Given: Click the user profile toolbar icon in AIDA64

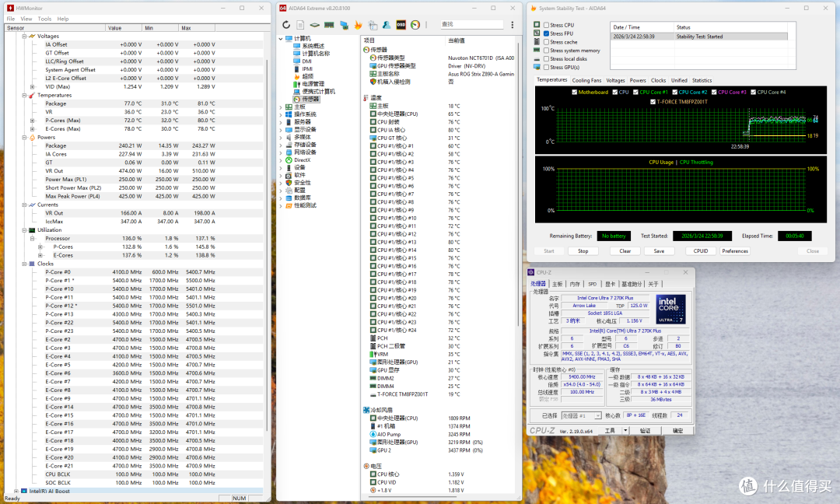Looking at the screenshot, I should point(387,25).
